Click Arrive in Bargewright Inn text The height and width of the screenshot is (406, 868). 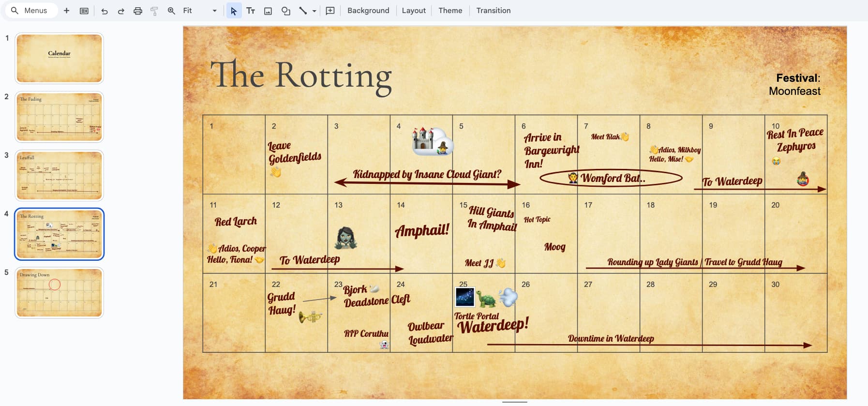pos(551,150)
